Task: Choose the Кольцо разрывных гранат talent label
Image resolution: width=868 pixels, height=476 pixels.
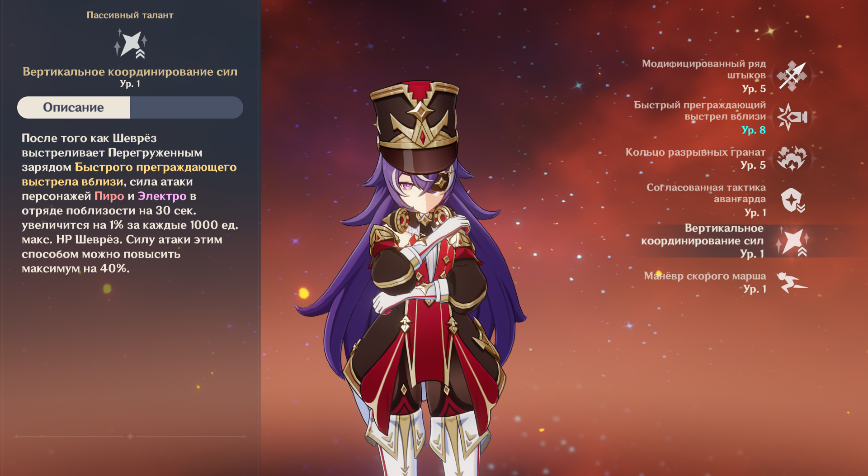Action: 695,152
